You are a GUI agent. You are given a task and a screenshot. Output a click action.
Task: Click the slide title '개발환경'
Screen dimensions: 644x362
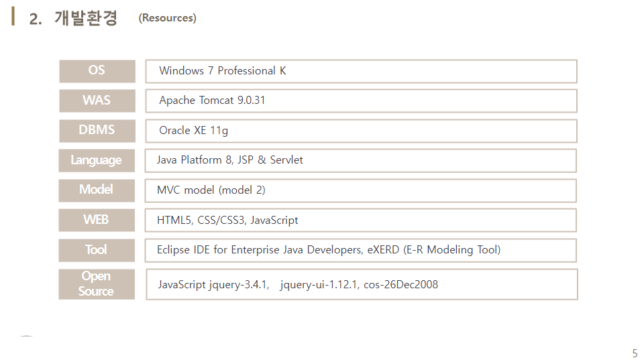pos(86,18)
